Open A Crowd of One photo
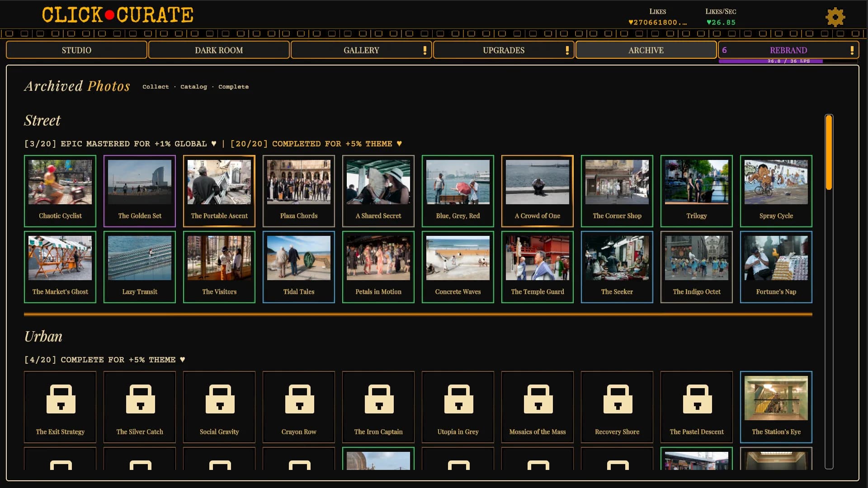The image size is (868, 488). tap(538, 191)
